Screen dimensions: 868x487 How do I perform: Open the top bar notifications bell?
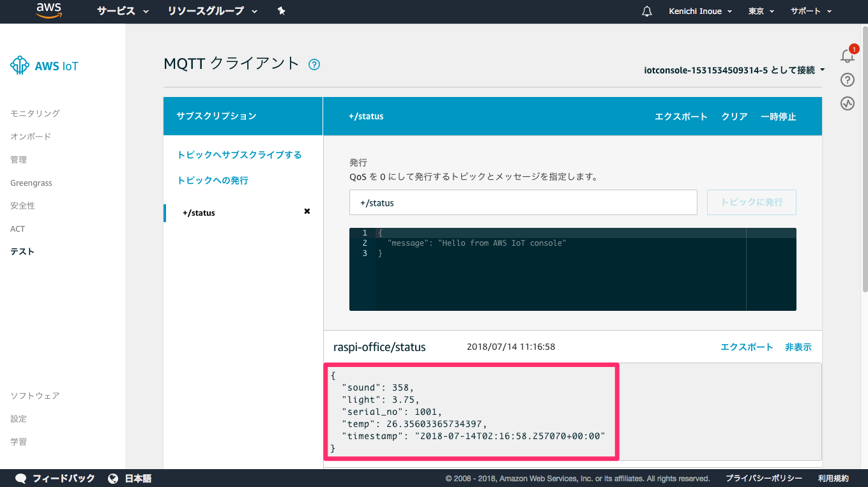pyautogui.click(x=647, y=11)
